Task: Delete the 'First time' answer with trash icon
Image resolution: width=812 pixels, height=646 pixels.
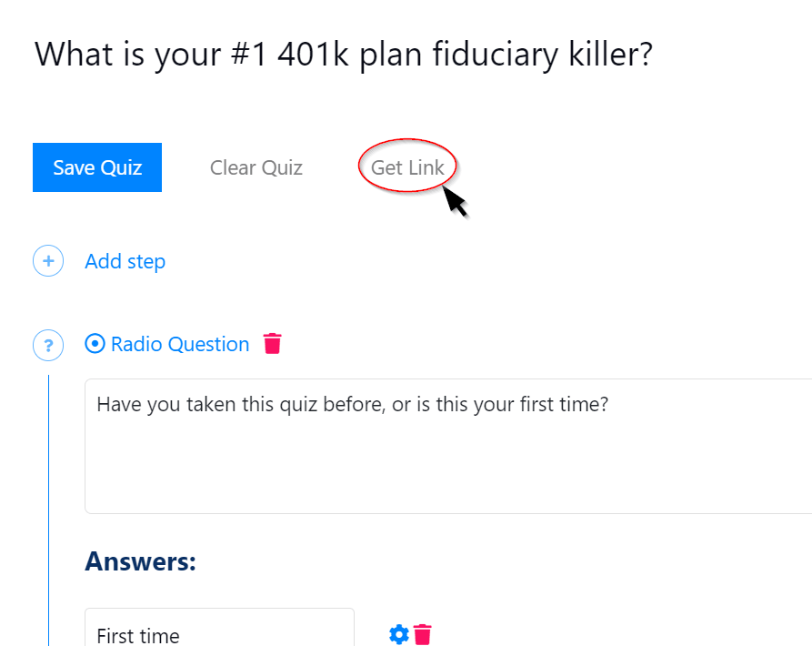Action: 423,634
